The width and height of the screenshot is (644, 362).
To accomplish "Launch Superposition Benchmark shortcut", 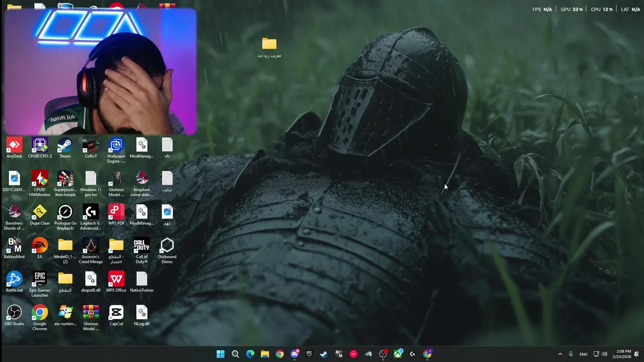I will tap(65, 184).
